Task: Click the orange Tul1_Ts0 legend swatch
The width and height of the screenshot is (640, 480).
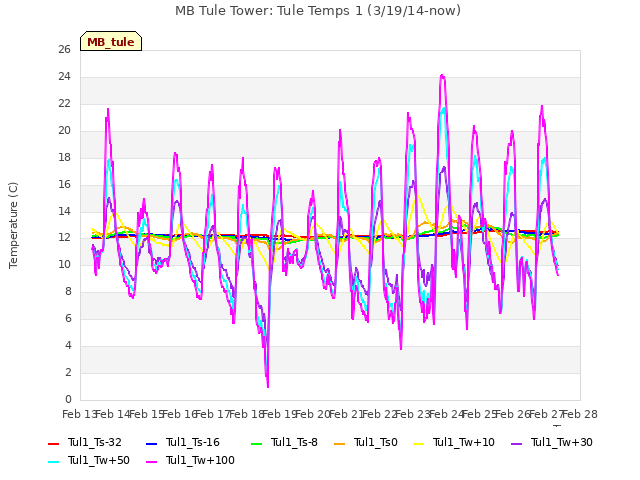Action: pos(339,443)
